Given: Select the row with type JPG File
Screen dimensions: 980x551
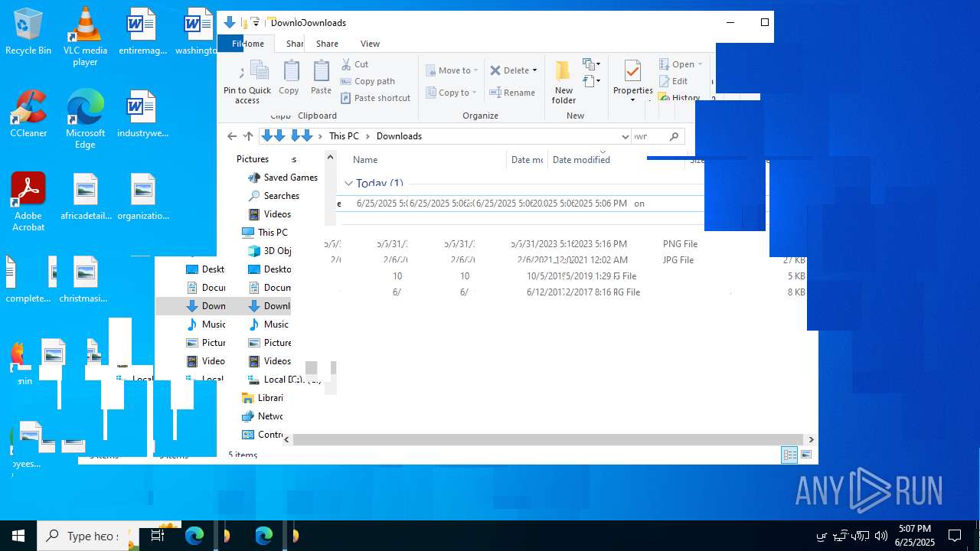Looking at the screenshot, I should (567, 260).
